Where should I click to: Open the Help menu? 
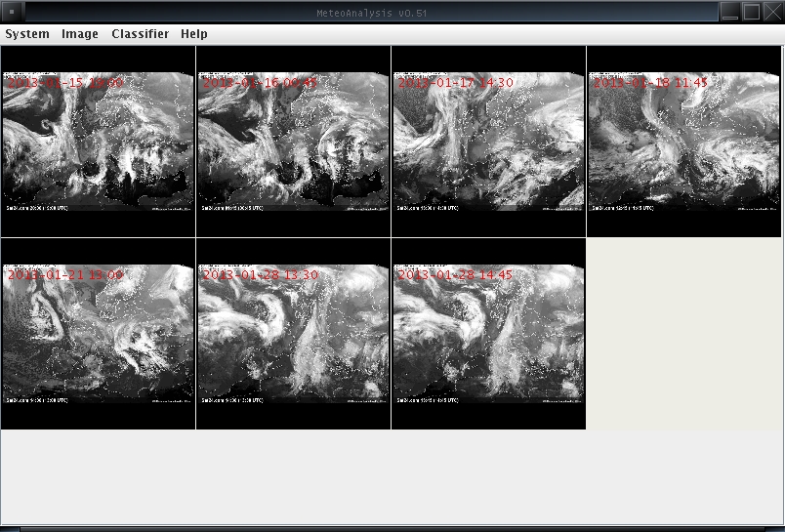(194, 34)
